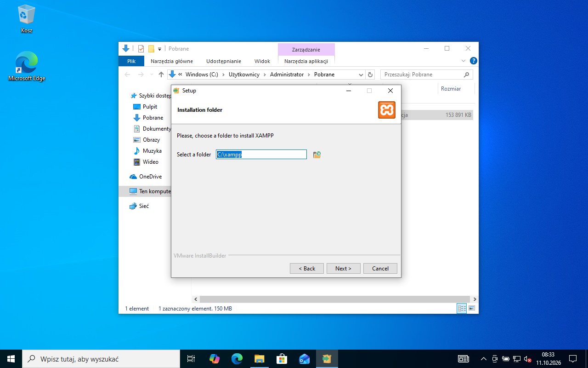Screen dimensions: 588x368
Task: Select Muzyka in Explorer navigation pane
Action: pyautogui.click(x=152, y=151)
